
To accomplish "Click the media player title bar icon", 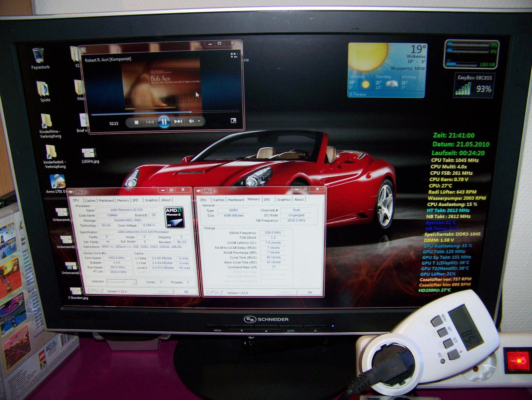I will tap(83, 50).
